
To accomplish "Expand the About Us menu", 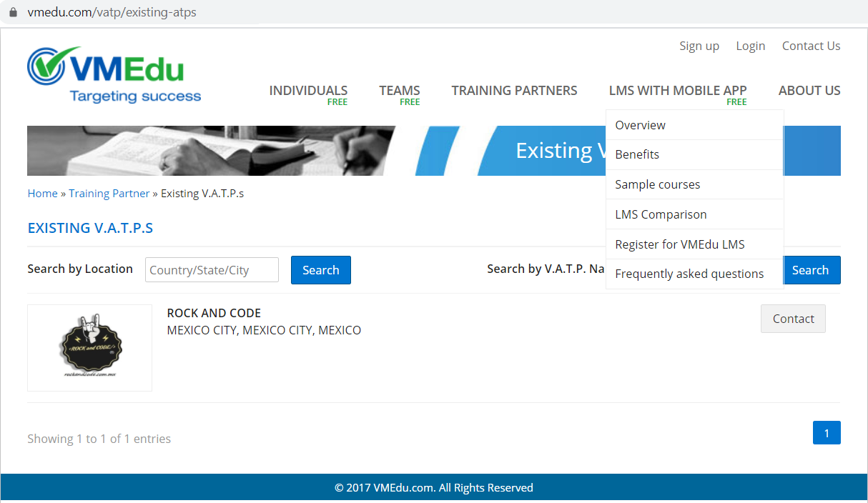I will pos(809,91).
